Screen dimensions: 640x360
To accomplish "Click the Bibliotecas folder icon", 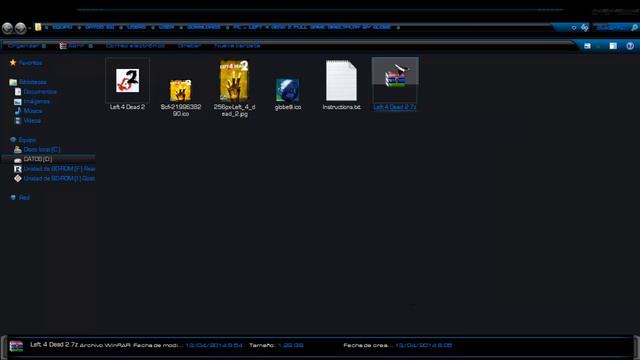I will (13, 82).
